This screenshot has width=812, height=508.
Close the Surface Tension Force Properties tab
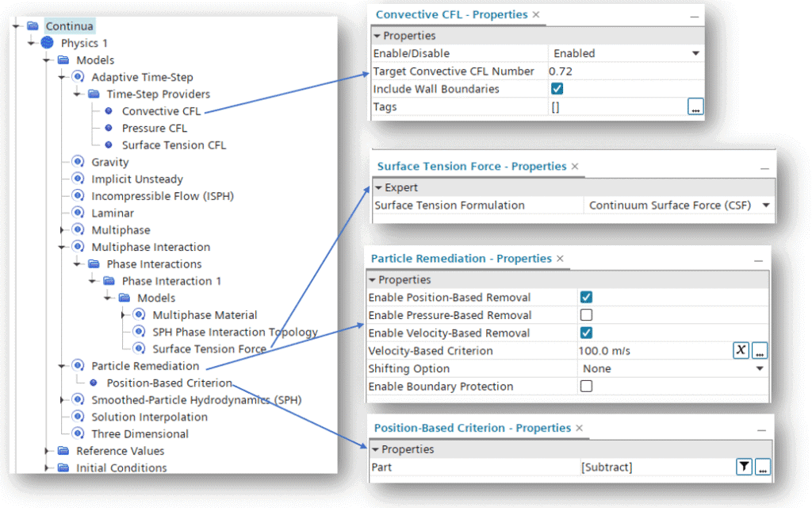pos(576,167)
